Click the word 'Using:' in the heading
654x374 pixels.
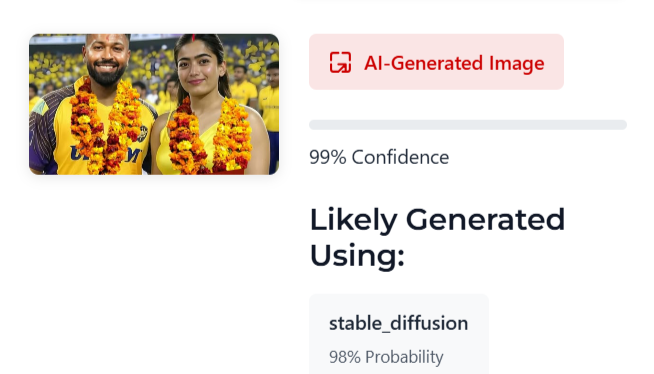[357, 255]
